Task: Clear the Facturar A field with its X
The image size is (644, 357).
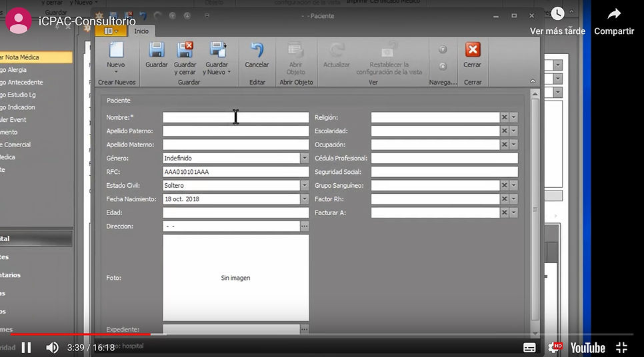Action: [505, 212]
